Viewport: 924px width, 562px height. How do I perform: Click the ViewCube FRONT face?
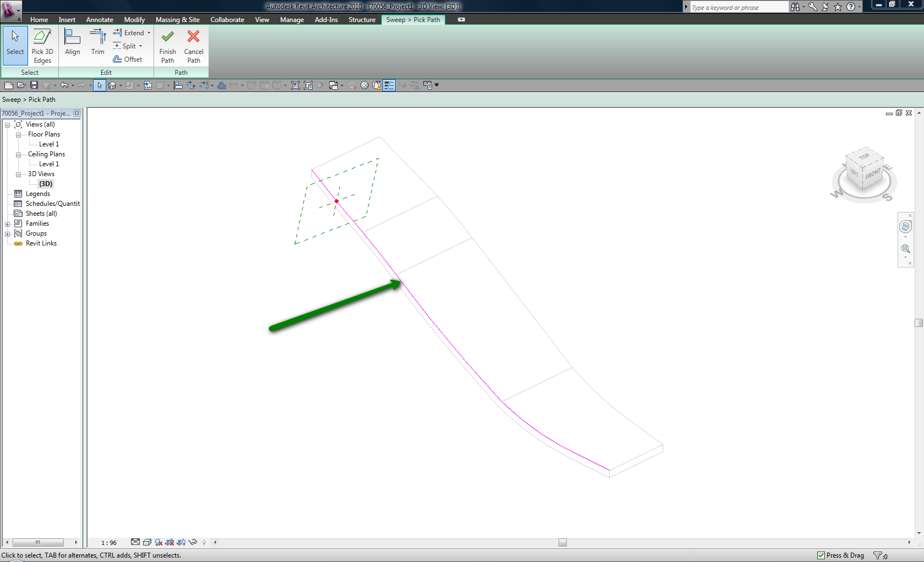click(872, 174)
